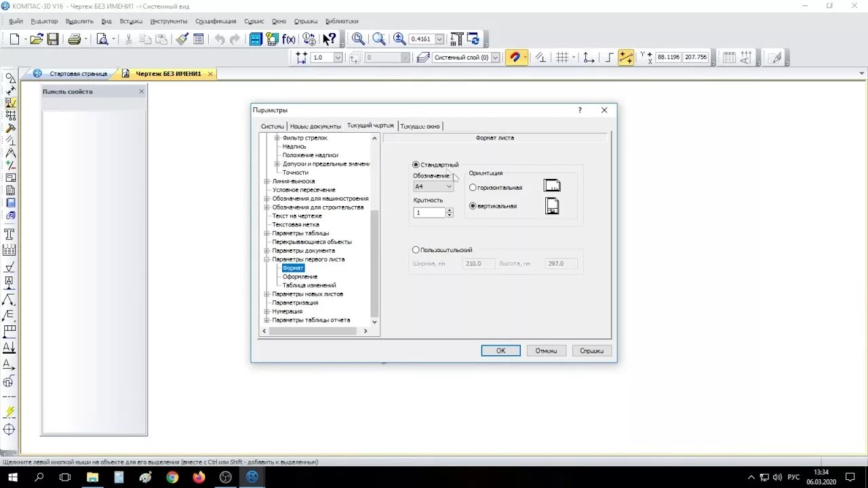Screen dimensions: 868x488
Task: Click the Справка button in the dialog
Action: pyautogui.click(x=592, y=350)
